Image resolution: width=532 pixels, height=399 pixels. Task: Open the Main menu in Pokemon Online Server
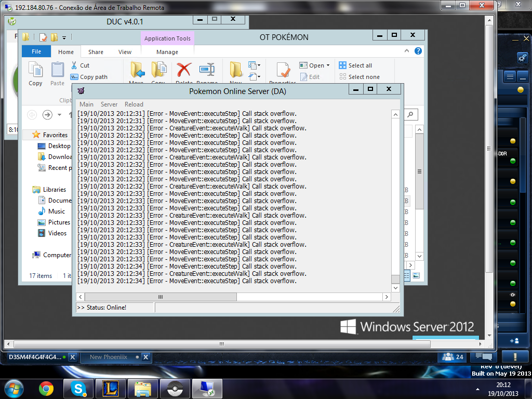pos(87,104)
